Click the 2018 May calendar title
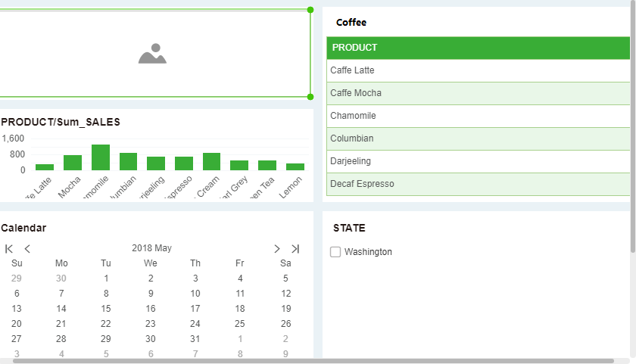The image size is (636, 364). tap(151, 248)
